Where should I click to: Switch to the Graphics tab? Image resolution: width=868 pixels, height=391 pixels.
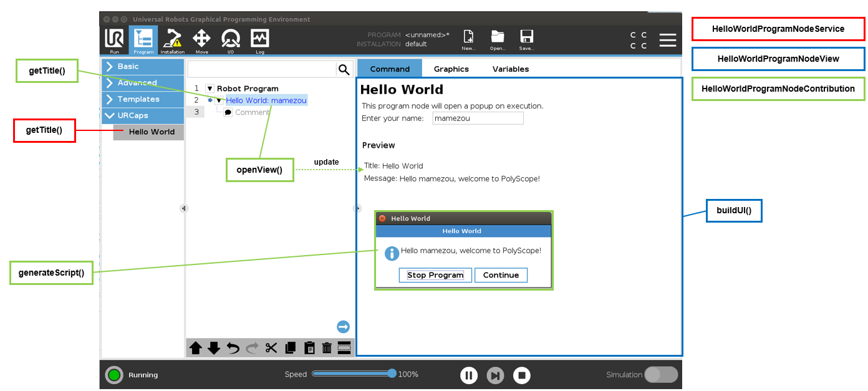click(451, 69)
